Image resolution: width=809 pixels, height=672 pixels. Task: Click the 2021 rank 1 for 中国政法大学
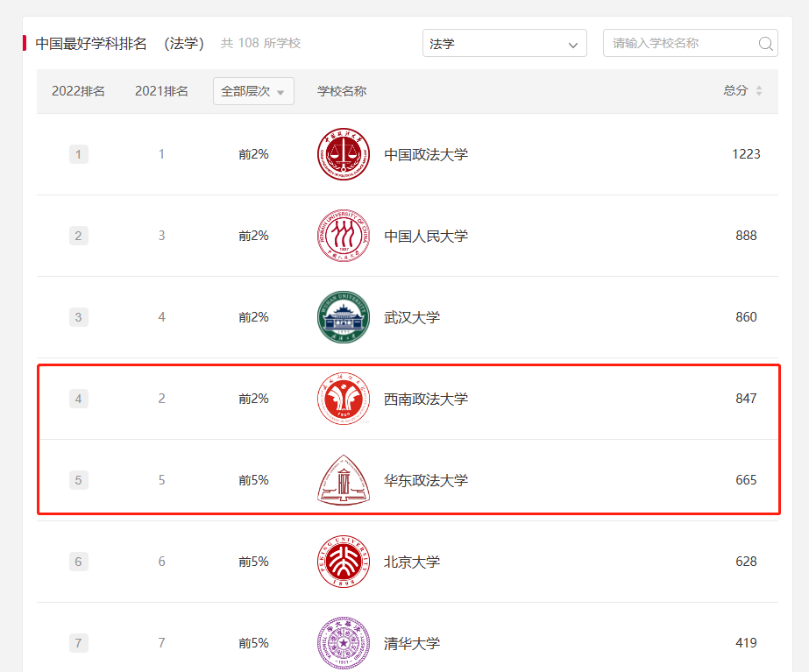[x=161, y=154]
